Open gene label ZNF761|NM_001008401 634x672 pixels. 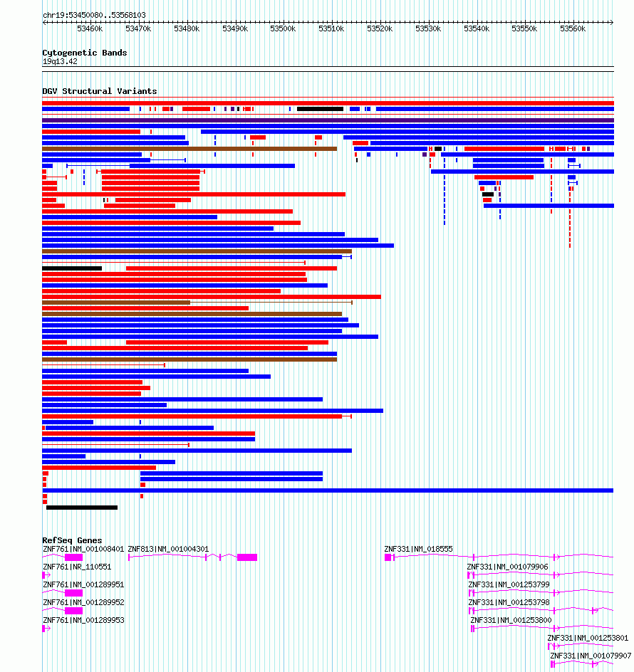[83, 549]
